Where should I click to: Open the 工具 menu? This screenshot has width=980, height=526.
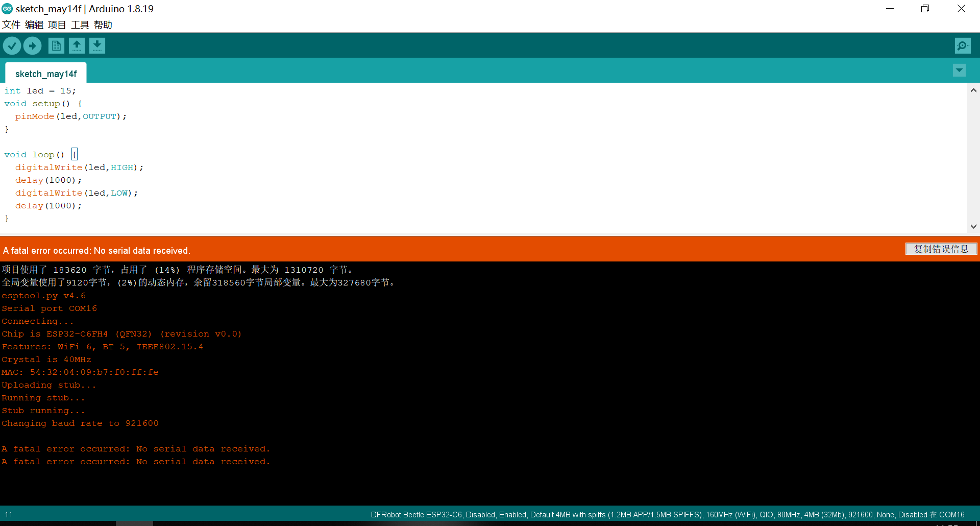80,25
